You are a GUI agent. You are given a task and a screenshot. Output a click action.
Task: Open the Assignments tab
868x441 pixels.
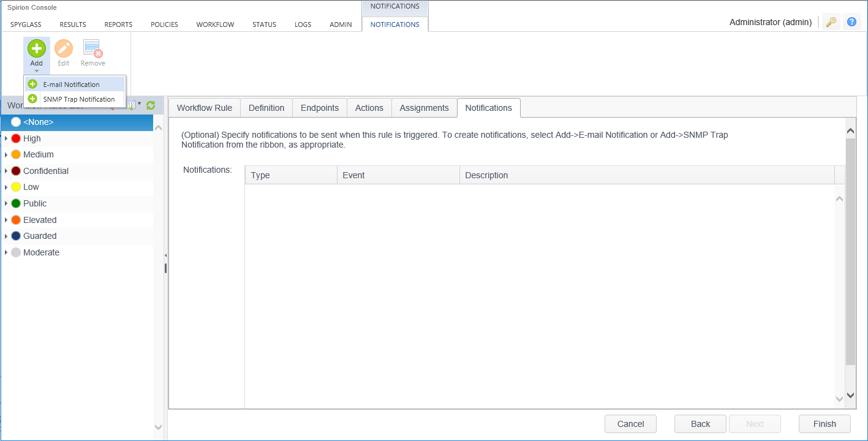pos(424,108)
